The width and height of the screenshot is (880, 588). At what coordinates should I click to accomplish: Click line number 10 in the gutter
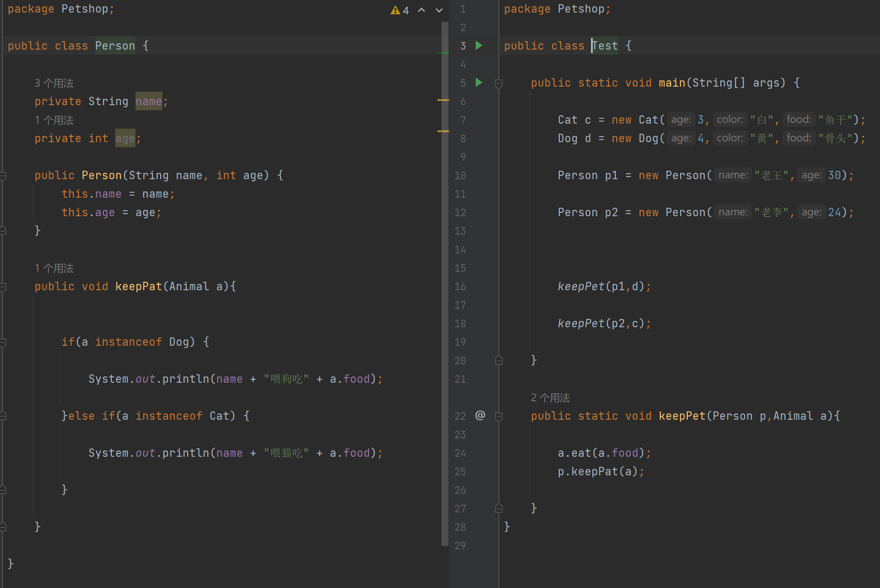(460, 175)
